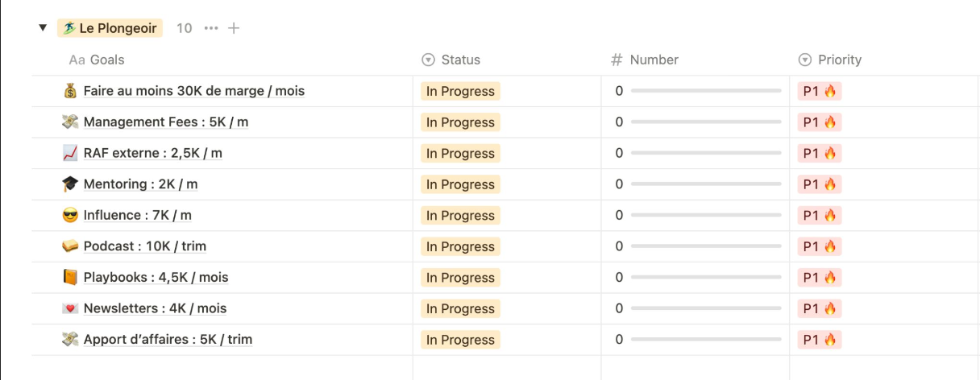Open the Number column header
980x380 pixels.
(645, 60)
